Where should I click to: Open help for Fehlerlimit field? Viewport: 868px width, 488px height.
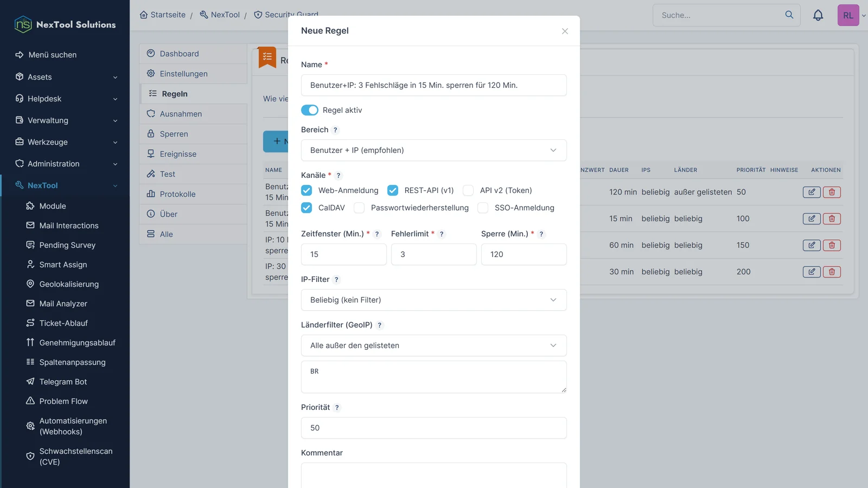click(x=442, y=234)
